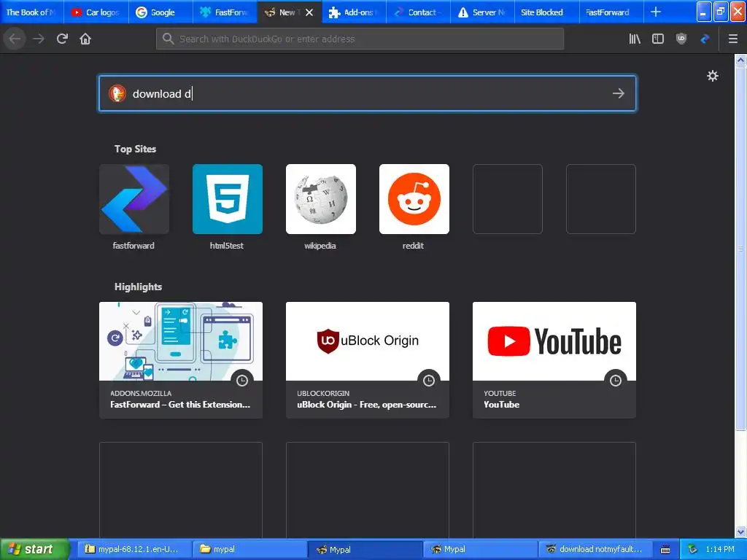747x560 pixels.
Task: Open a new tab with plus button
Action: [656, 12]
